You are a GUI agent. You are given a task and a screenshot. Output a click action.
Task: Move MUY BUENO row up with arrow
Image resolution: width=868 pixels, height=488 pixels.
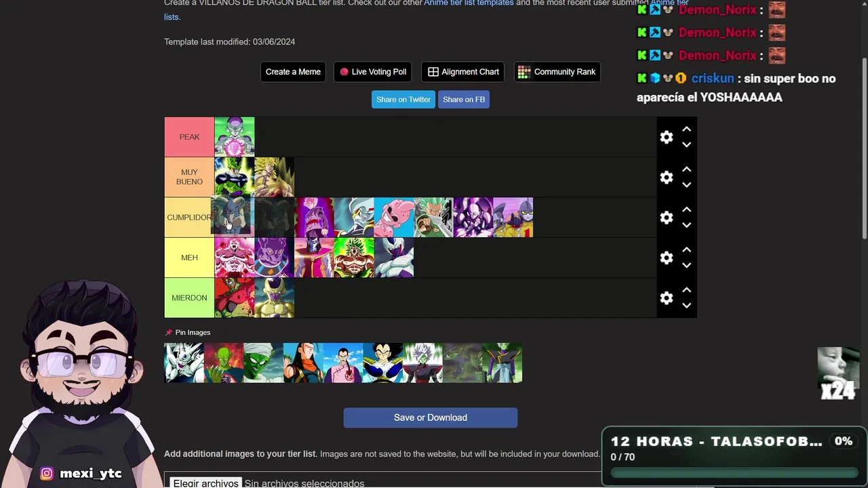(x=686, y=169)
